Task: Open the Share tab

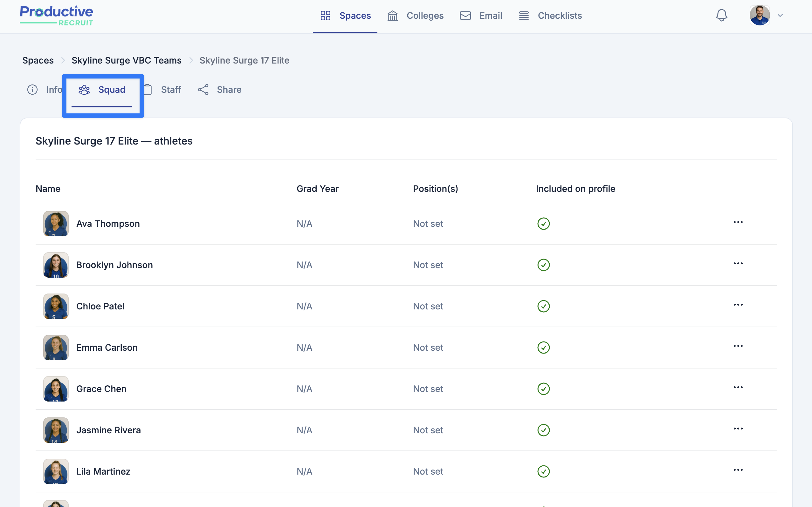Action: point(219,90)
